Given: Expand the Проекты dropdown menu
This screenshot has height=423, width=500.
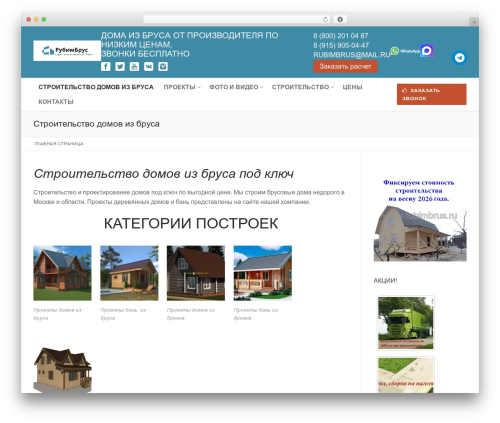Looking at the screenshot, I should click(x=182, y=87).
